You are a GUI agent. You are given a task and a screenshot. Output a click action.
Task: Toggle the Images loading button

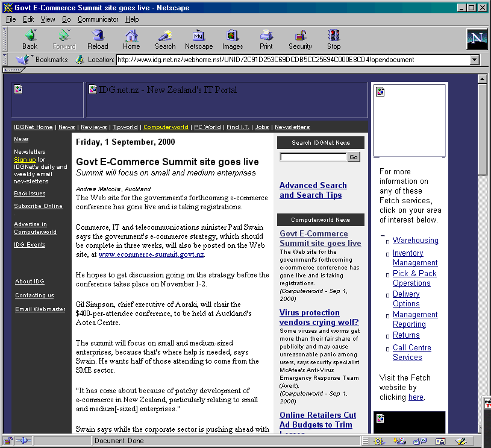[x=233, y=39]
